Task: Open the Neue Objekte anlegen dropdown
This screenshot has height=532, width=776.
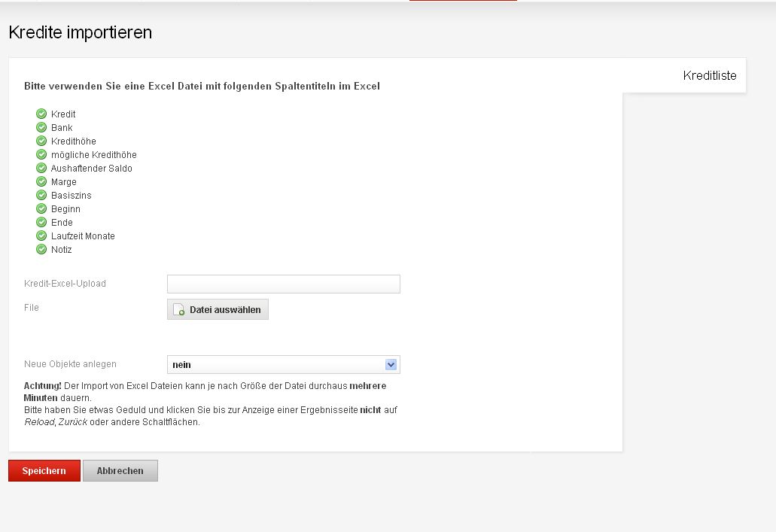Action: [283, 365]
